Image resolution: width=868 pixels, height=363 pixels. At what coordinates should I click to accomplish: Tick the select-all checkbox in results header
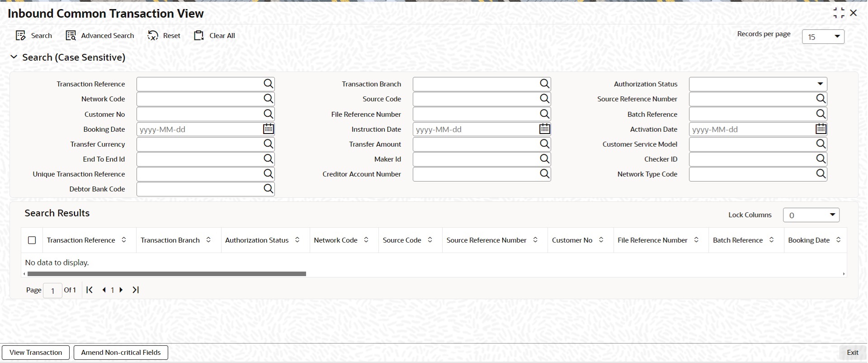32,240
